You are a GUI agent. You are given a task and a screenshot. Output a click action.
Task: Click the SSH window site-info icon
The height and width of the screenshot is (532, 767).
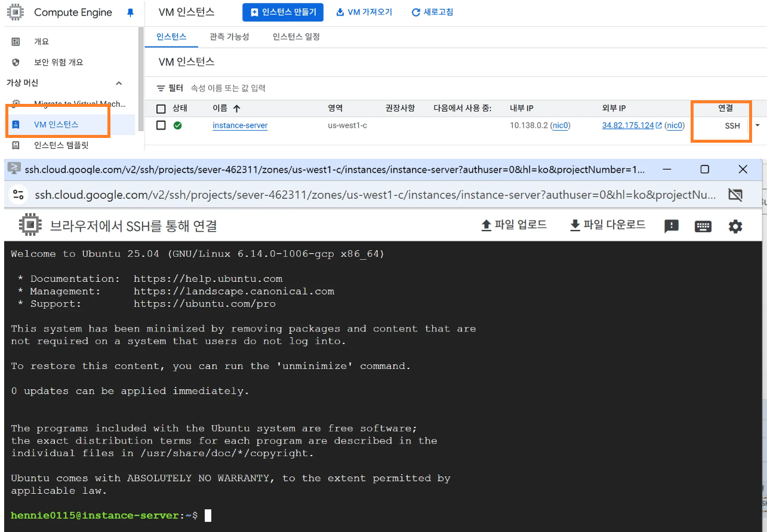coord(19,195)
